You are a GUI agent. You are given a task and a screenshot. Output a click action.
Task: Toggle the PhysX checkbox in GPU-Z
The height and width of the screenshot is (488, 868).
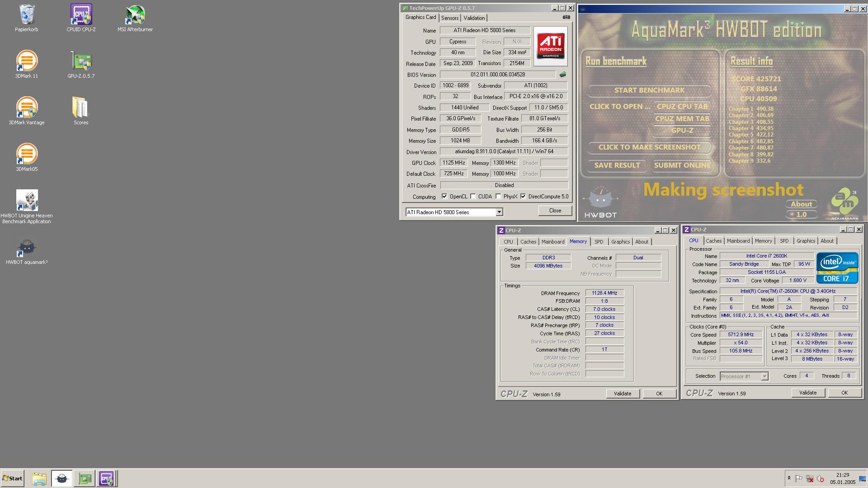[498, 197]
